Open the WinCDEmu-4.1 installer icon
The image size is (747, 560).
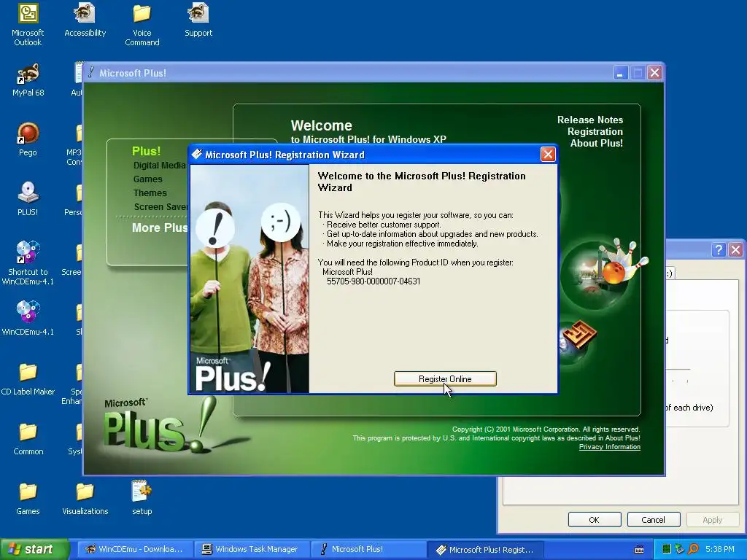[28, 319]
